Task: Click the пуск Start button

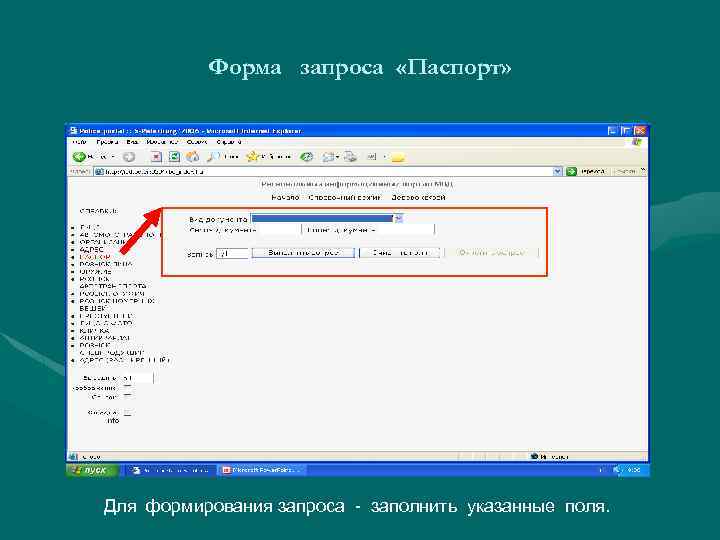Action: pyautogui.click(x=92, y=470)
